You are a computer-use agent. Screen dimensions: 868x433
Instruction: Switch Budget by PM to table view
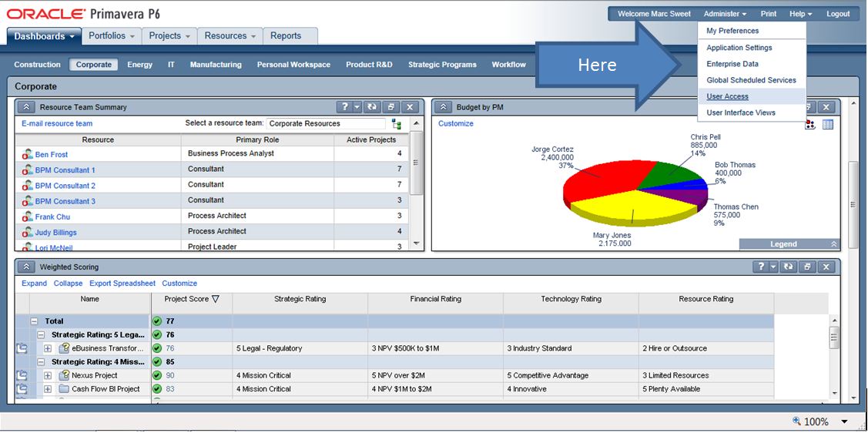[x=828, y=125]
